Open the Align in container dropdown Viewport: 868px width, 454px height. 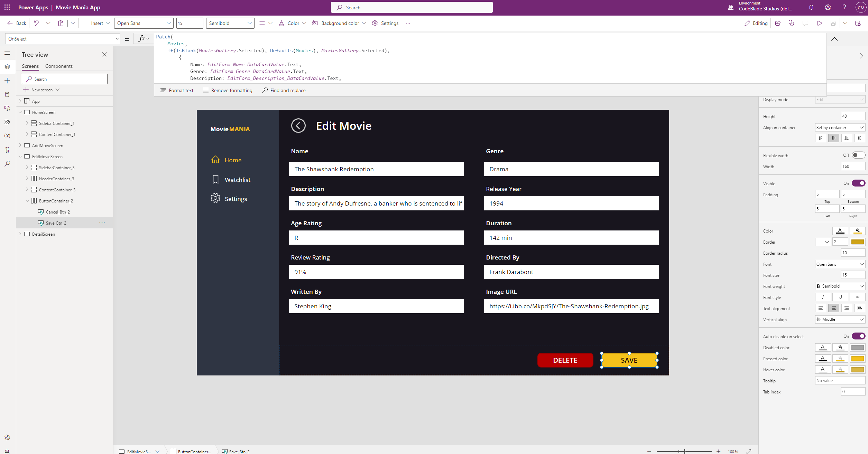[x=840, y=127]
